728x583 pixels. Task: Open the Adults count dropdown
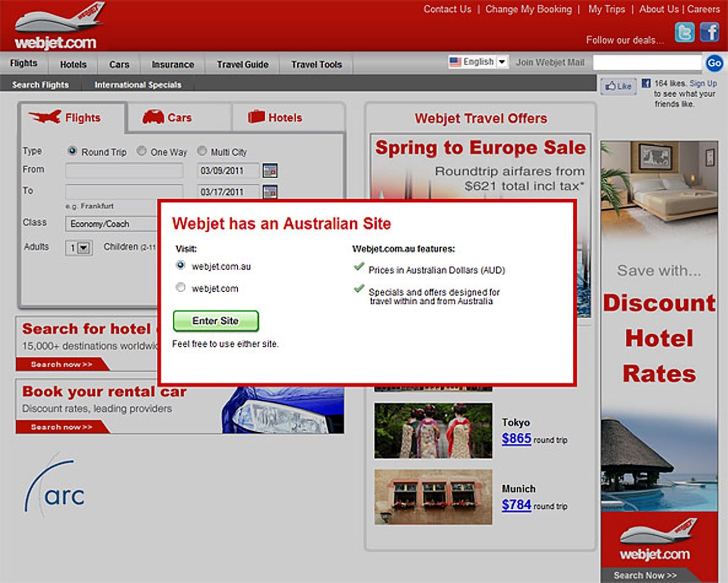click(79, 248)
